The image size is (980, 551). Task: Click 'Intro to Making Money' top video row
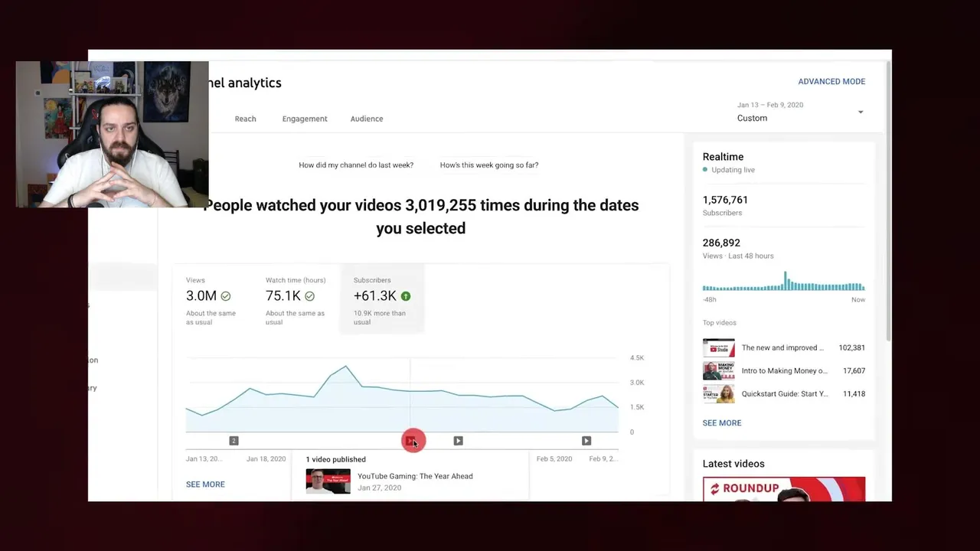tap(784, 370)
